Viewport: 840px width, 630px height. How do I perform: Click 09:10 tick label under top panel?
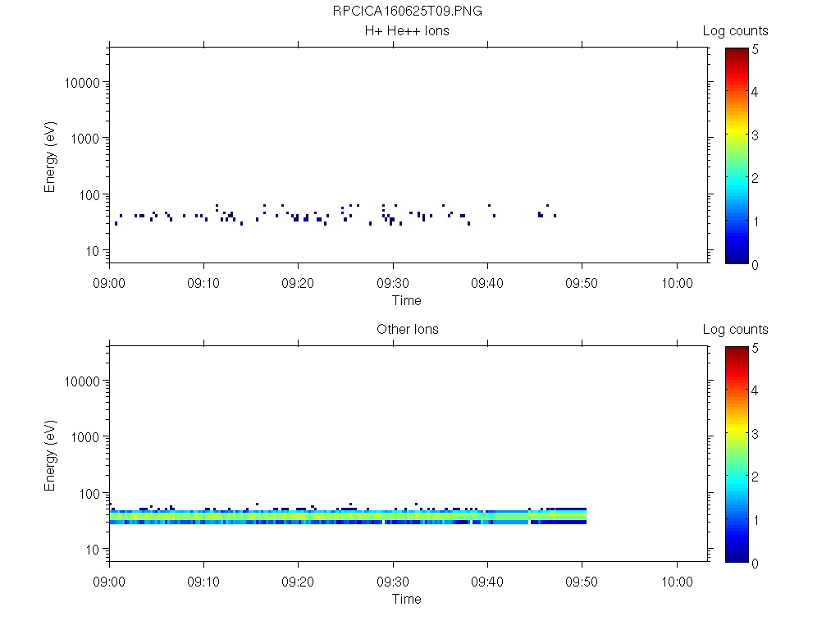pos(203,283)
